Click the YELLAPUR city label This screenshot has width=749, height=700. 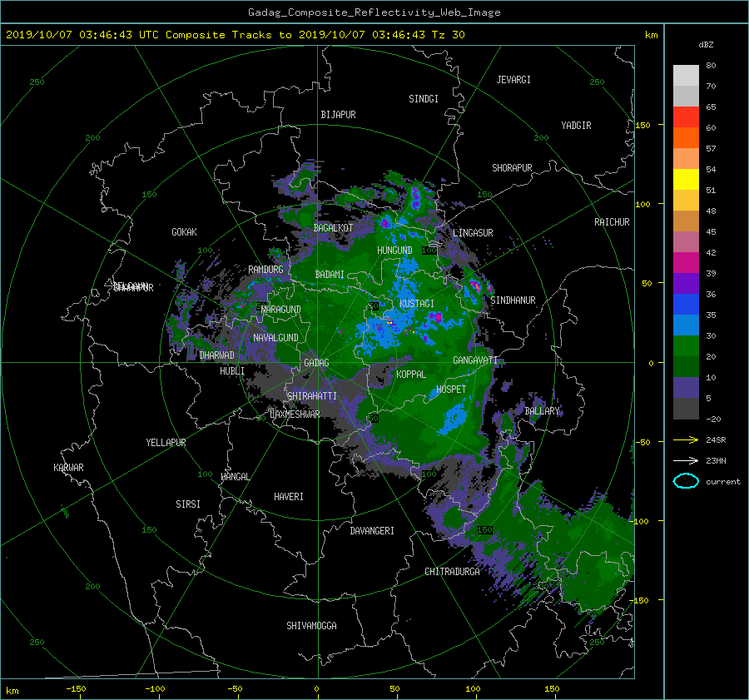click(166, 443)
